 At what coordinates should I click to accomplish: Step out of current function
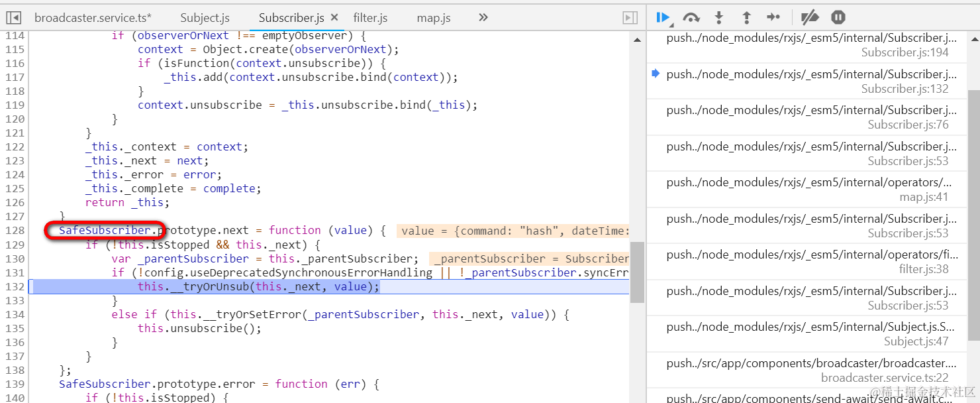click(746, 18)
